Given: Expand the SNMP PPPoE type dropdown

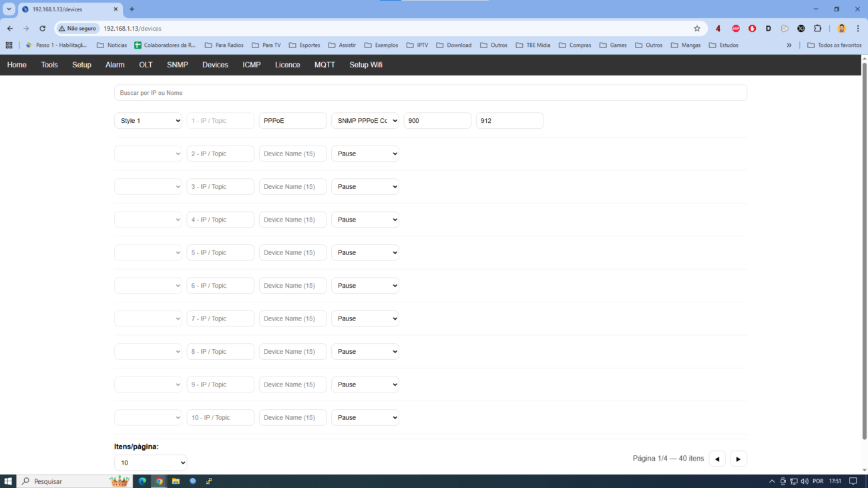Looking at the screenshot, I should (x=365, y=121).
